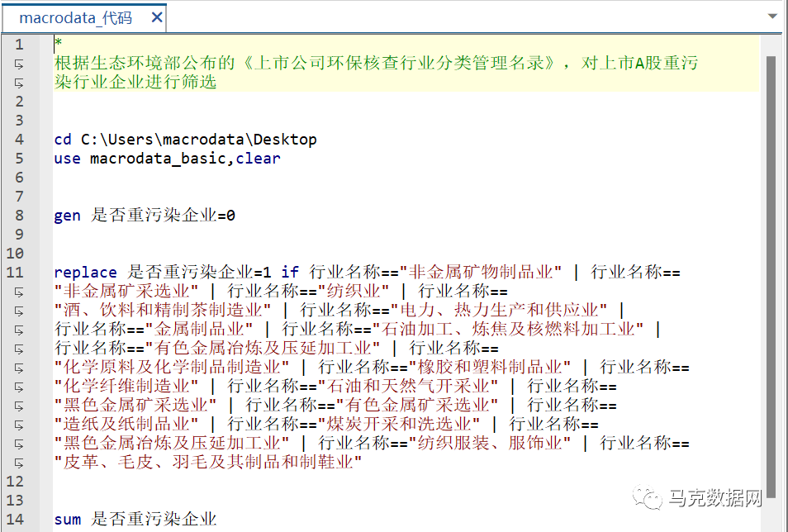
Task: Click the asterisk comment marker on line 1
Action: (59, 43)
